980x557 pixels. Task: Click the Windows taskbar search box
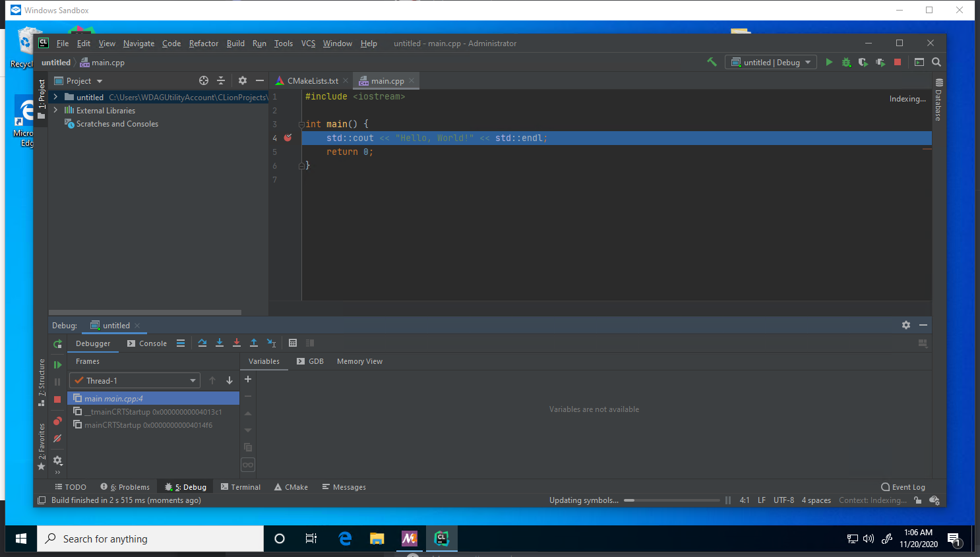tap(150, 539)
